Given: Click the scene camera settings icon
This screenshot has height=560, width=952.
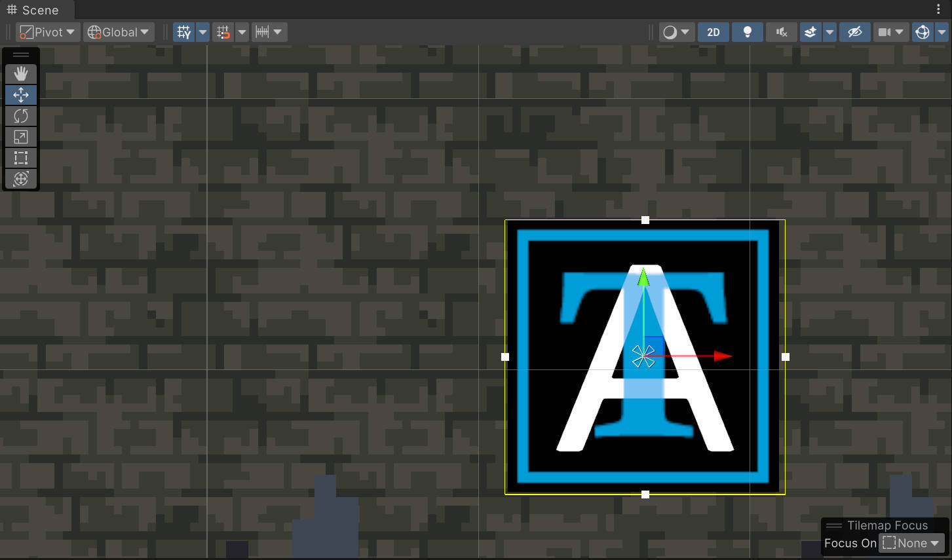Looking at the screenshot, I should pyautogui.click(x=884, y=32).
